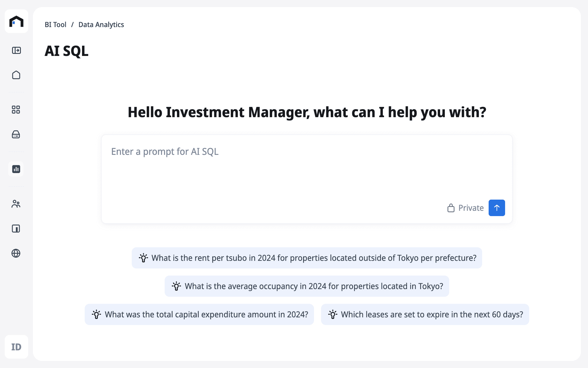Click the lightbulb icon on the leases suggestion

pyautogui.click(x=333, y=314)
